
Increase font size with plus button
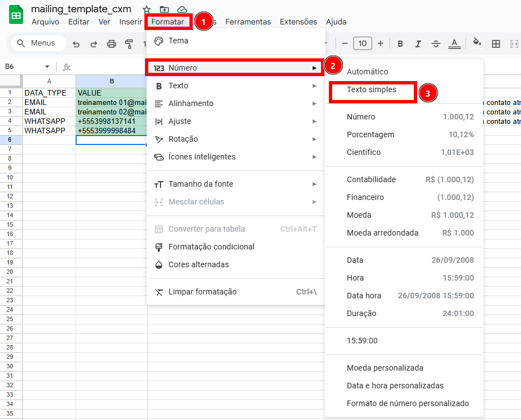pyautogui.click(x=380, y=43)
